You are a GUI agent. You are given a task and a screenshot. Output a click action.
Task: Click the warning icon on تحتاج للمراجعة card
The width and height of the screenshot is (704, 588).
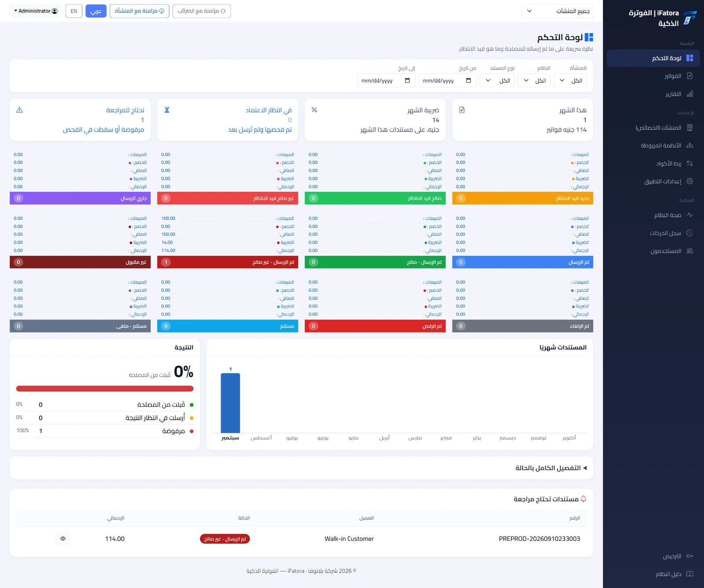coord(19,110)
